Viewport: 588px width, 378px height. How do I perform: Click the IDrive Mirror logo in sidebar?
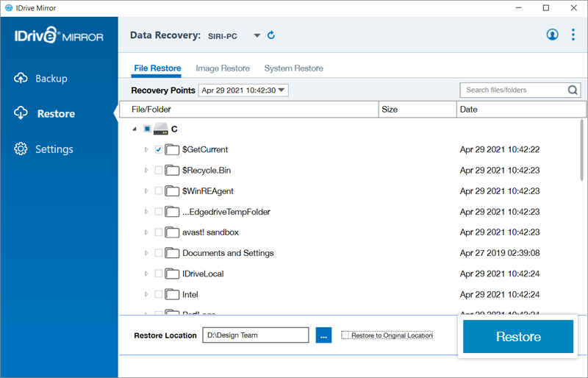pyautogui.click(x=59, y=35)
